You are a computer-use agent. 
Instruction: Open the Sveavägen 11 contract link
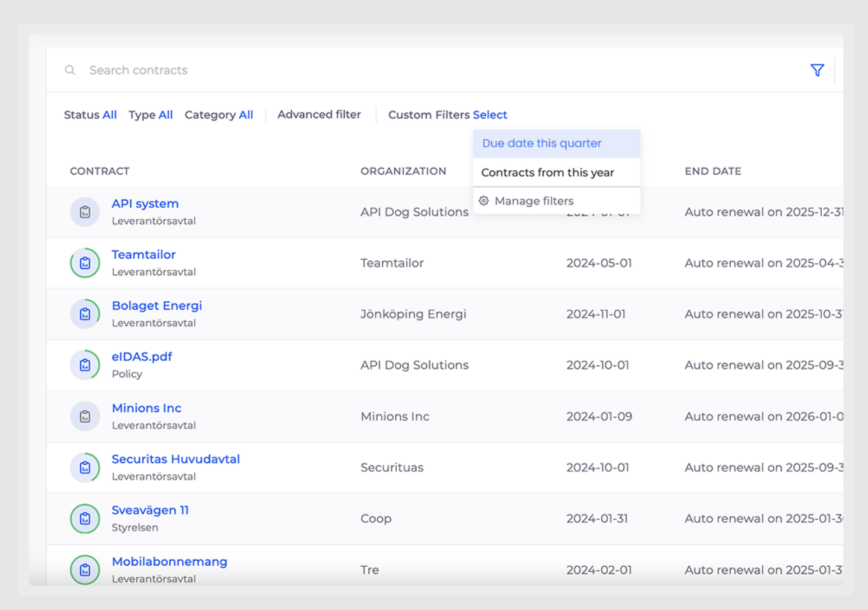(x=150, y=511)
